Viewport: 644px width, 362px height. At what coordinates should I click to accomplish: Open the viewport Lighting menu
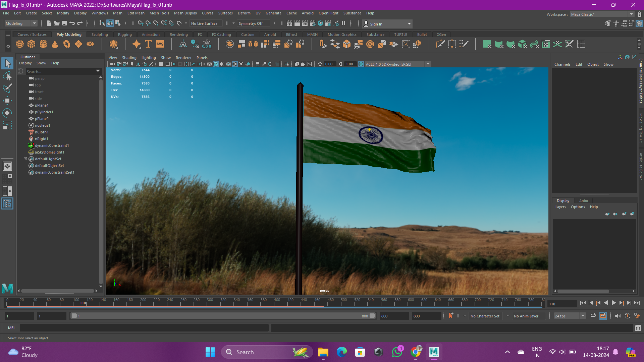click(149, 58)
